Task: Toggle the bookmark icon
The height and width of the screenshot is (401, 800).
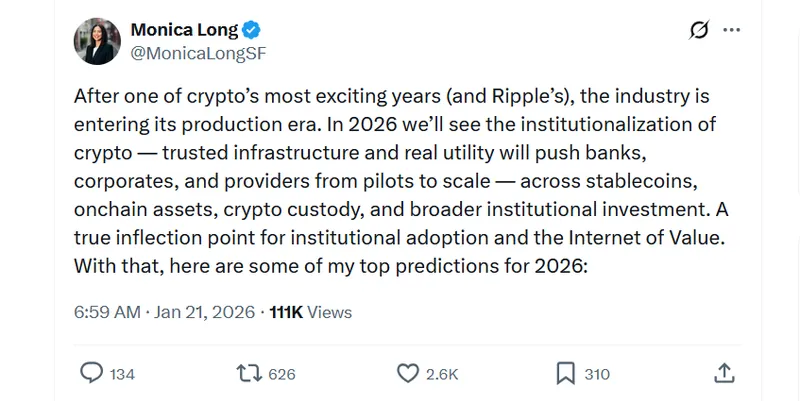Action: click(565, 373)
